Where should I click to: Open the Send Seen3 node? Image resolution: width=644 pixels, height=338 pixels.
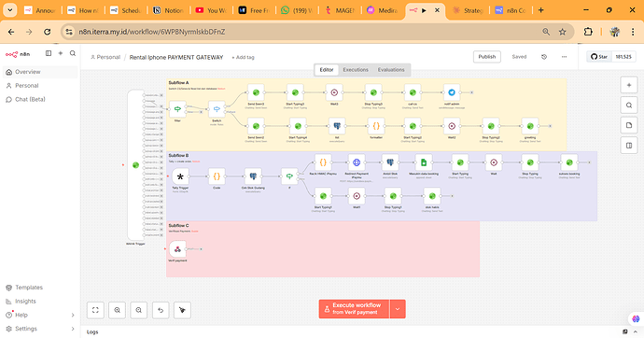click(x=256, y=92)
